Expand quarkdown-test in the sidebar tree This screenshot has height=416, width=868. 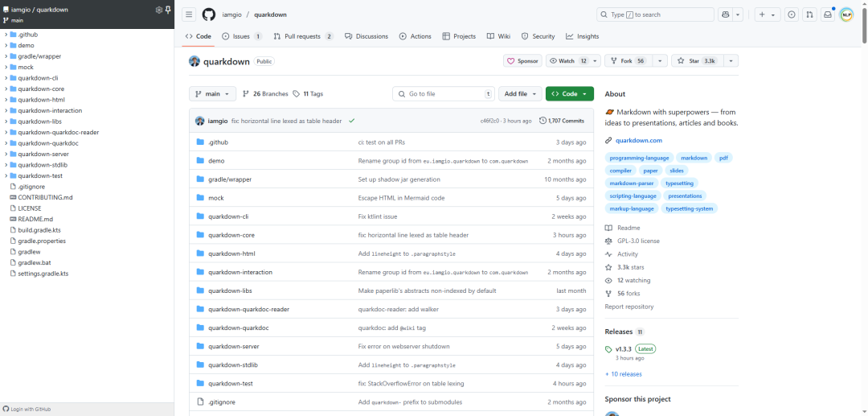tap(6, 175)
